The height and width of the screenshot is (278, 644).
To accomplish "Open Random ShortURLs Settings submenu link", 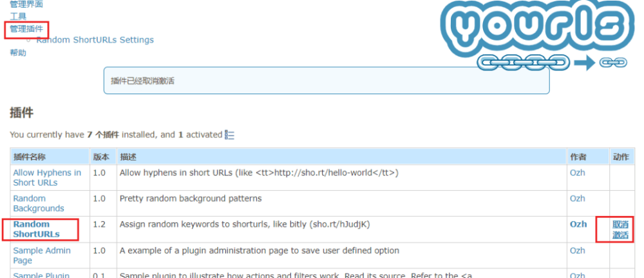I will (95, 40).
